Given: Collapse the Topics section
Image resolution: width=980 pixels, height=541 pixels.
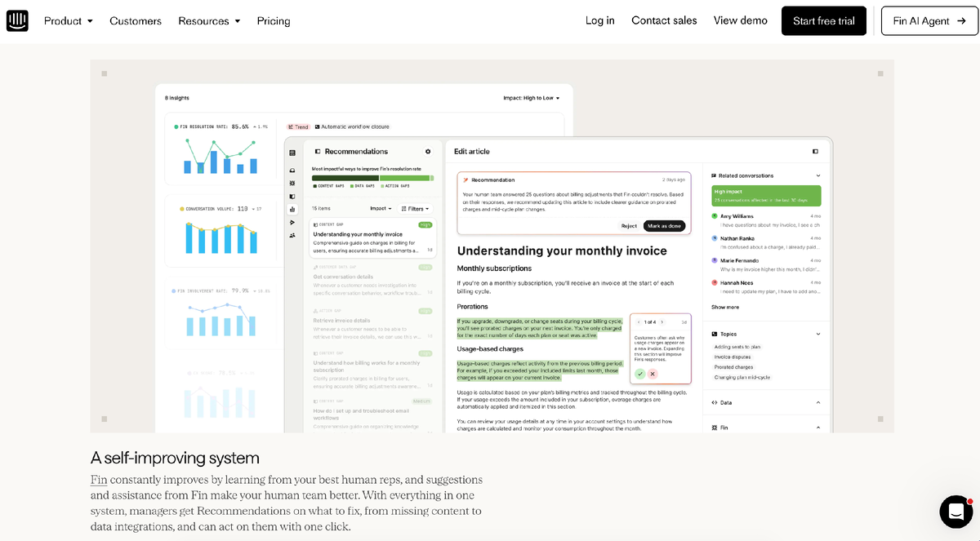Looking at the screenshot, I should point(818,334).
